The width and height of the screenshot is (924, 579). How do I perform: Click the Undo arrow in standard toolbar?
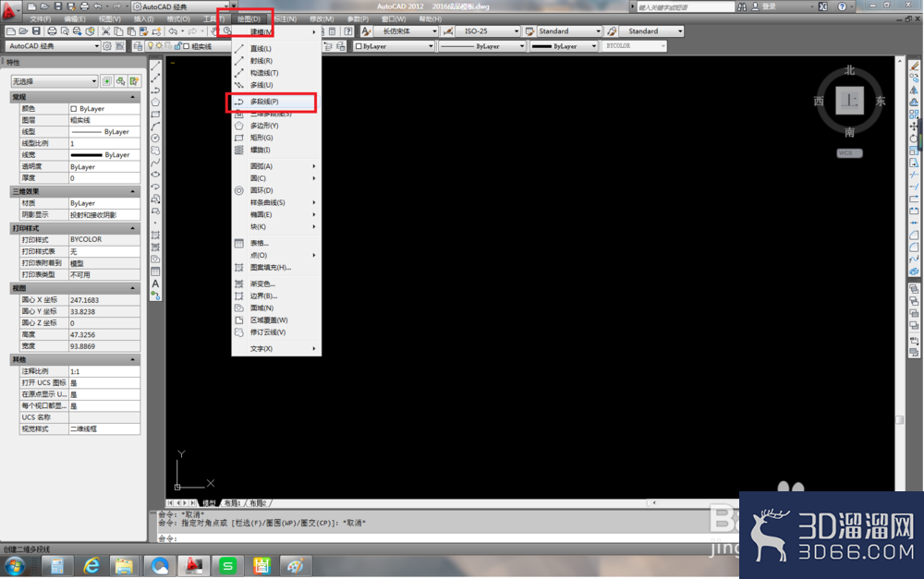(173, 31)
